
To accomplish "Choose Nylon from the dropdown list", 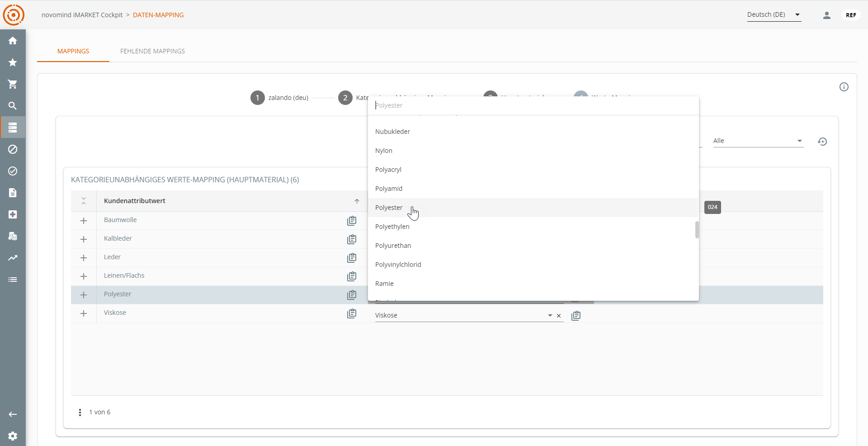I will [533, 151].
